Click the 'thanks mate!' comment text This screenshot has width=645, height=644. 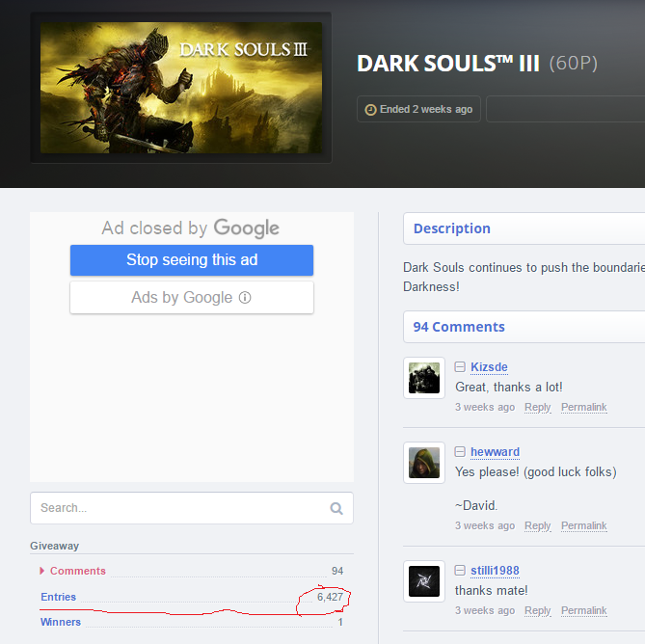(x=491, y=591)
